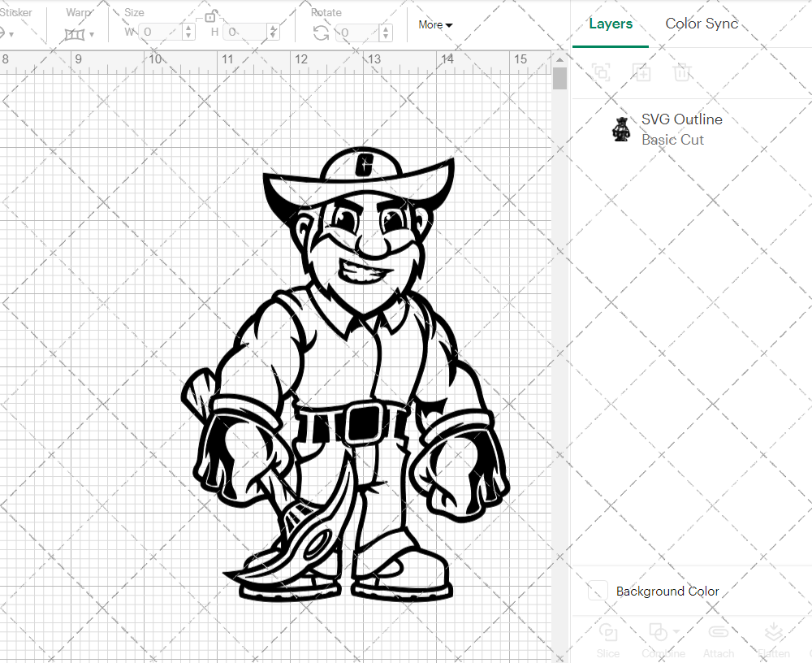Viewport: 812px width, 663px height.
Task: Select the SVG Outline layer
Action: point(681,119)
